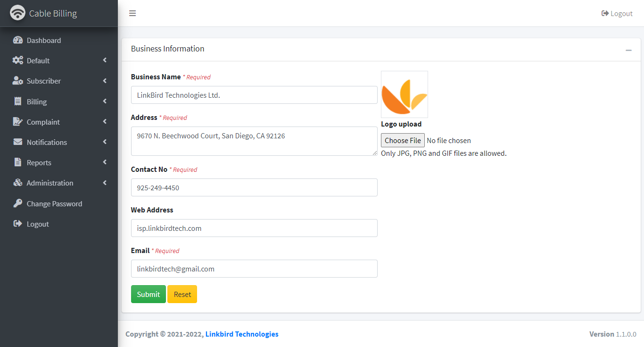
Task: Click the Complaint chart-pen icon
Action: [18, 122]
